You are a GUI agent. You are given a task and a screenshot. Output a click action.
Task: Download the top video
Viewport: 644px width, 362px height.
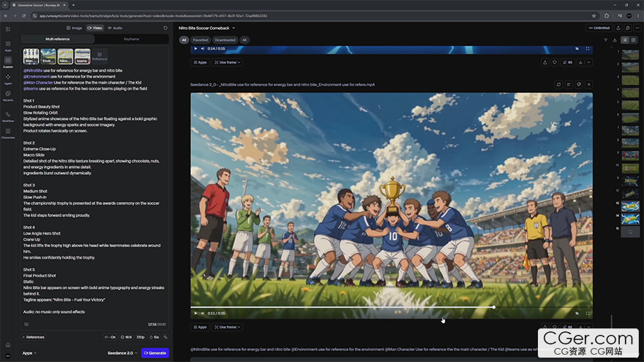(x=581, y=62)
